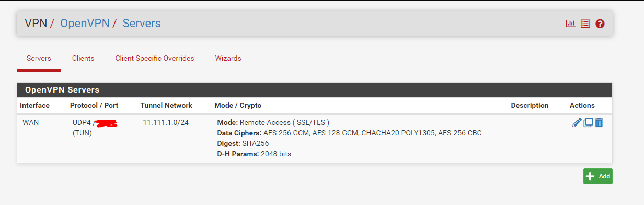Screen dimensions: 644x205
Task: Select the WAN interface cell
Action: [x=31, y=122]
